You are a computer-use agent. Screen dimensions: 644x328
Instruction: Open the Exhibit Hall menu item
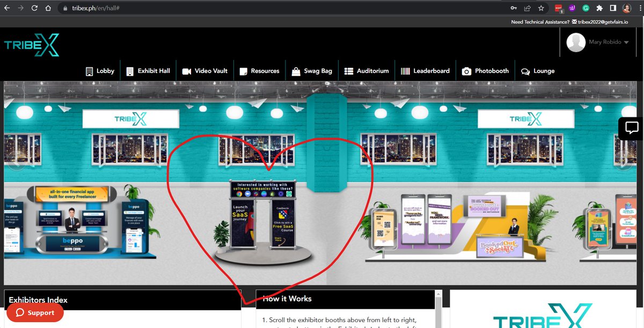pyautogui.click(x=148, y=71)
